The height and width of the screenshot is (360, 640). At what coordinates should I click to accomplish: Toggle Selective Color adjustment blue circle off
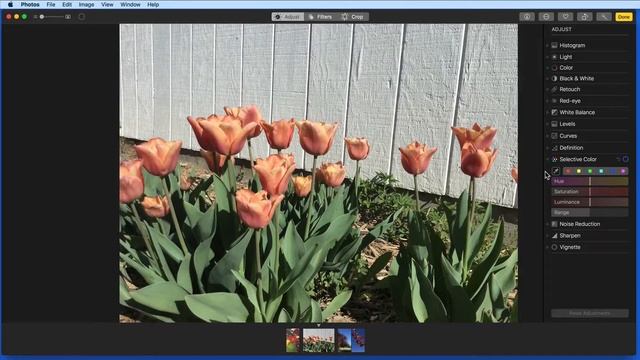pos(625,159)
